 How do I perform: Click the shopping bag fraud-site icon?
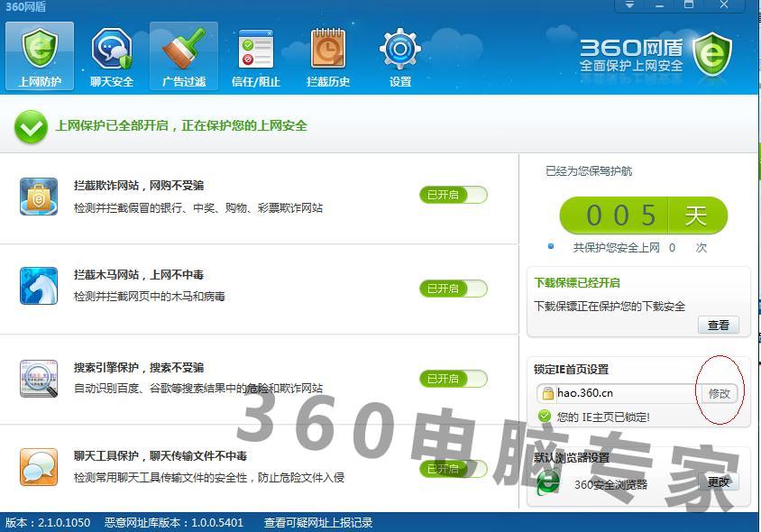[x=39, y=197]
